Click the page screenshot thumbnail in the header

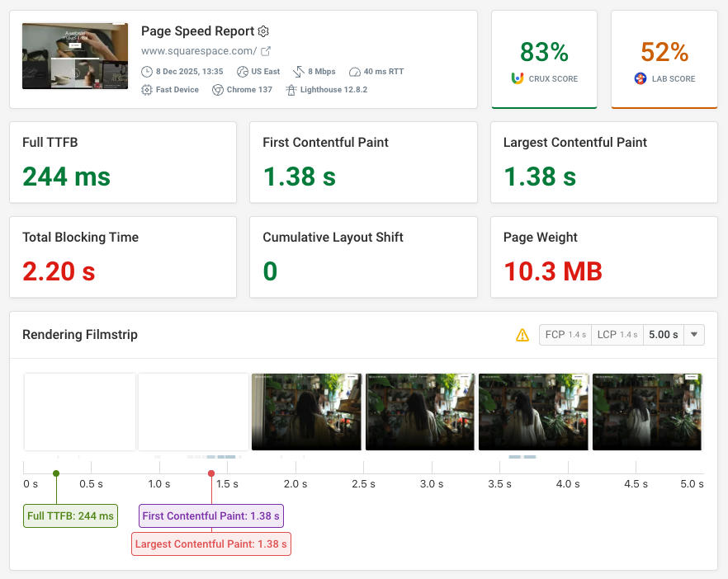pos(75,55)
